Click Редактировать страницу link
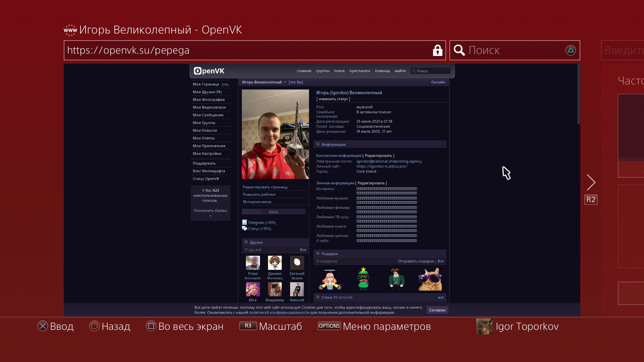This screenshot has height=362, width=644. click(265, 187)
